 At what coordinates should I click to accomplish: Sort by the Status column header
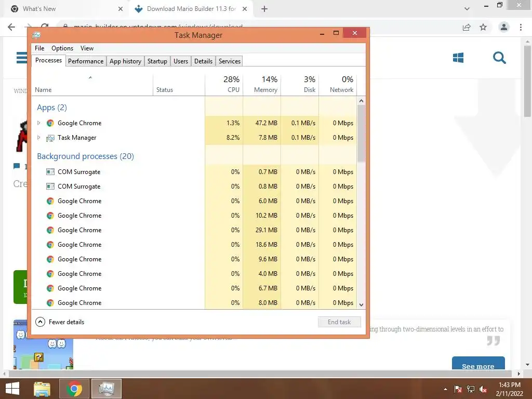(x=179, y=84)
